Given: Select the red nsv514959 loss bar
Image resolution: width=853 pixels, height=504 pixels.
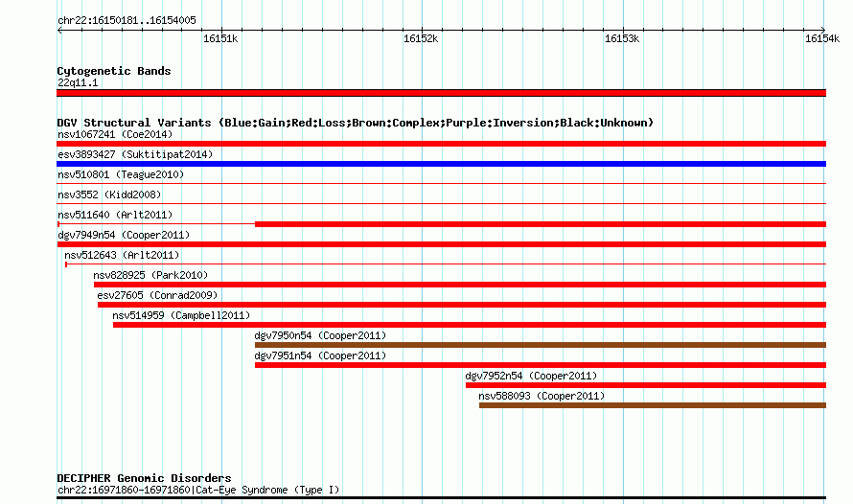Looking at the screenshot, I should (470, 325).
